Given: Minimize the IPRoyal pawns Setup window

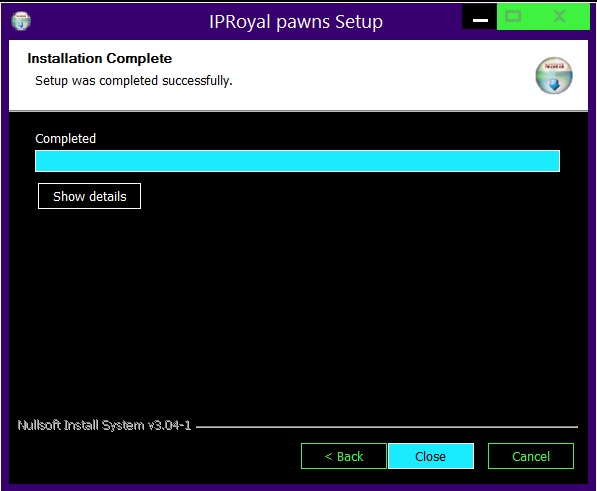Looking at the screenshot, I should click(480, 17).
